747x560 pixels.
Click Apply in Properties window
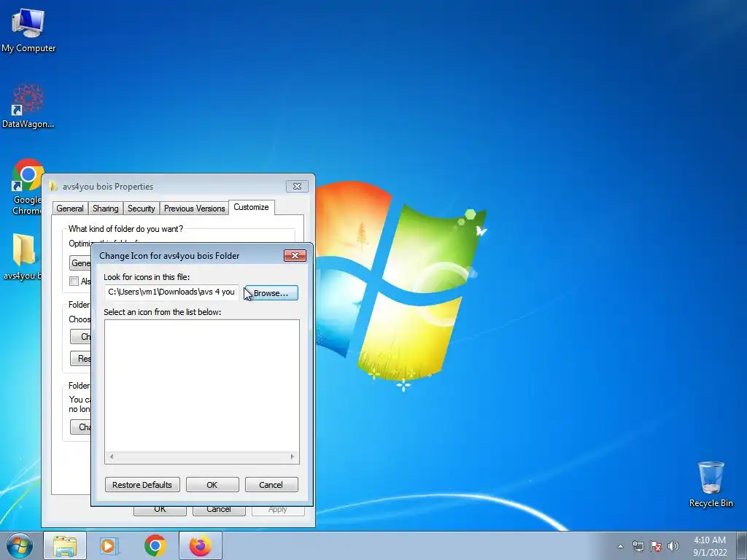tap(278, 509)
